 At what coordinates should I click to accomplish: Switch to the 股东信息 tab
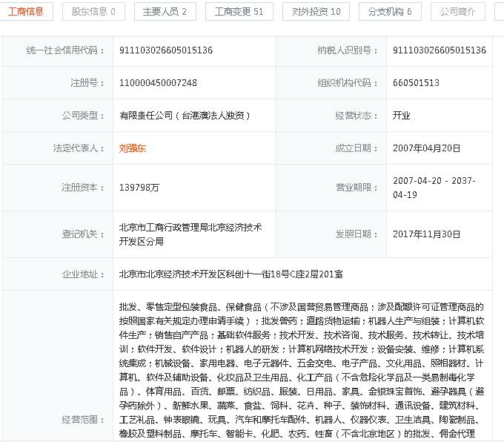[x=93, y=11]
